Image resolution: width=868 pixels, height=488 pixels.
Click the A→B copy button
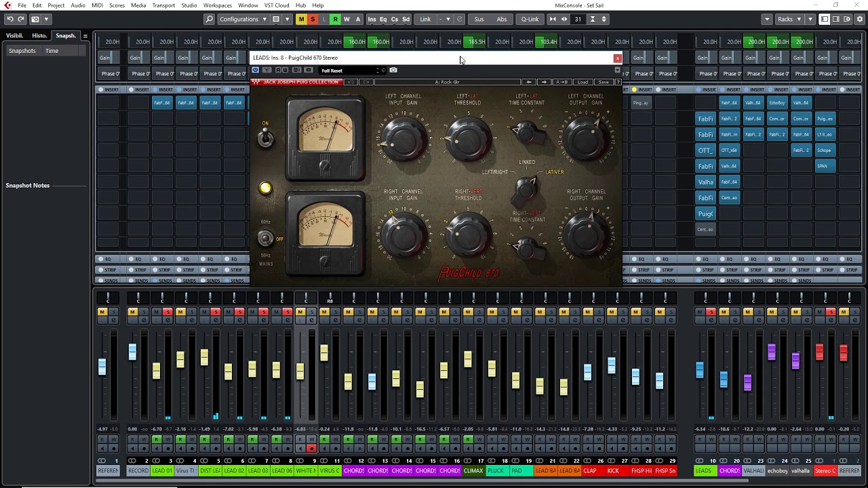pyautogui.click(x=562, y=82)
